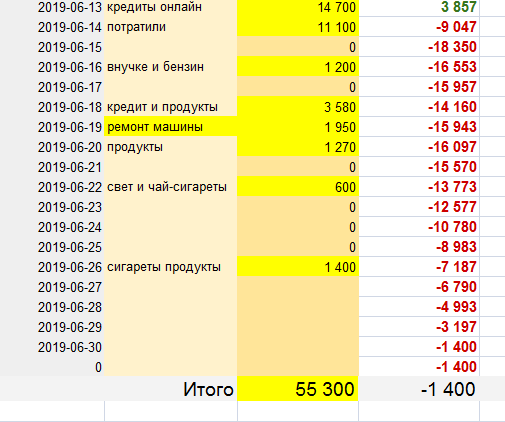Click the 1 400 amount cell for 2019-06-26
Viewport: 505px width, 422px height.
pyautogui.click(x=298, y=267)
